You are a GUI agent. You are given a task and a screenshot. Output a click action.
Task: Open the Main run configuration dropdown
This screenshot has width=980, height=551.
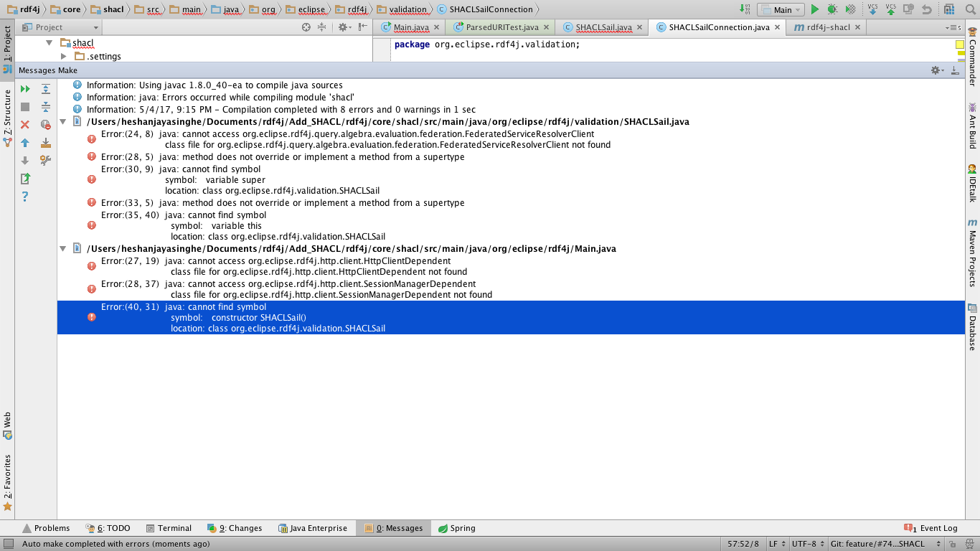781,9
